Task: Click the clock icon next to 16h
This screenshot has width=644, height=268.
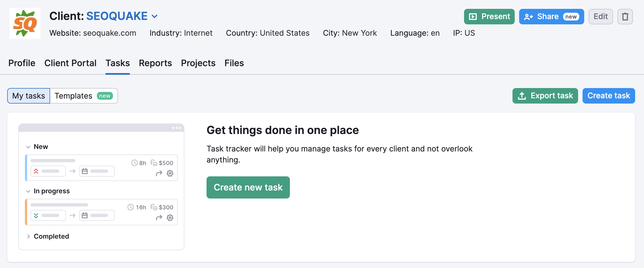Action: point(131,207)
